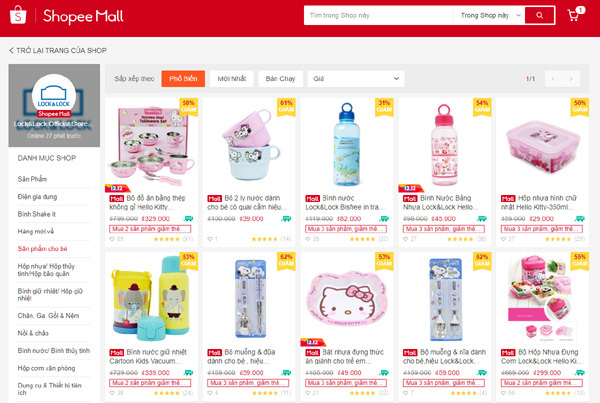Click the search magnifier button
Viewport: 600px width, 403px height.
click(x=540, y=15)
